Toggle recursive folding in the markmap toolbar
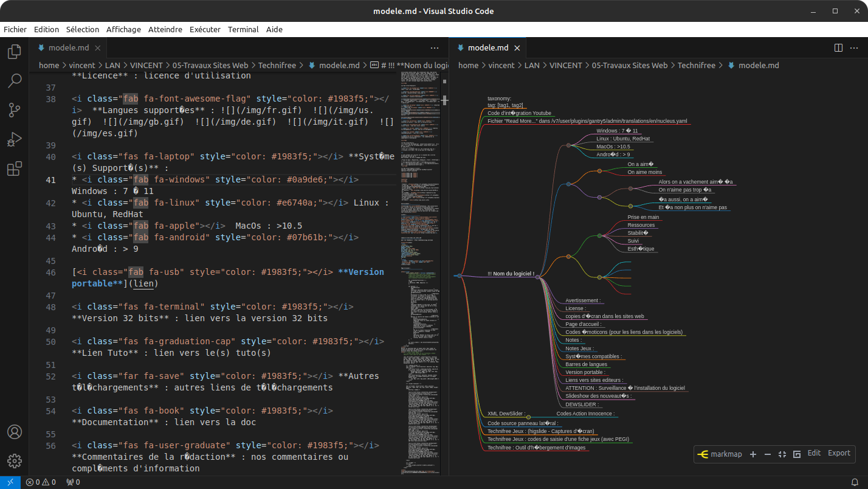This screenshot has height=489, width=868. 797,454
